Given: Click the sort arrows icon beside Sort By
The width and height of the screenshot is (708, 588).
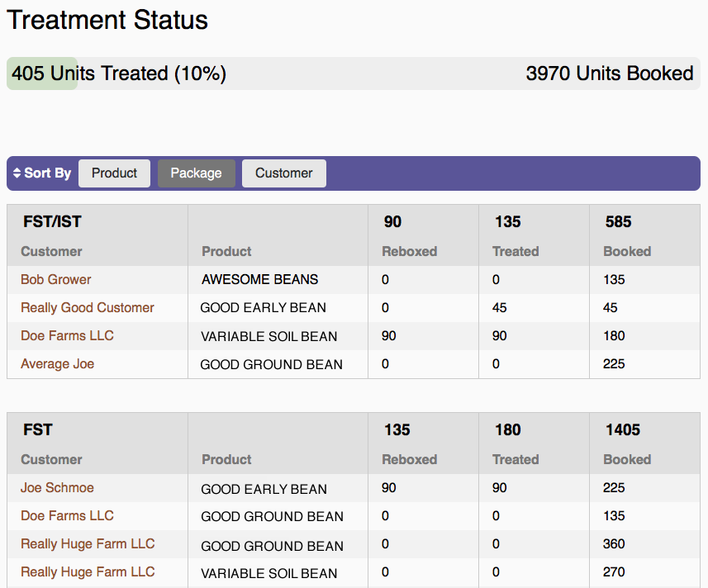Looking at the screenshot, I should point(17,173).
